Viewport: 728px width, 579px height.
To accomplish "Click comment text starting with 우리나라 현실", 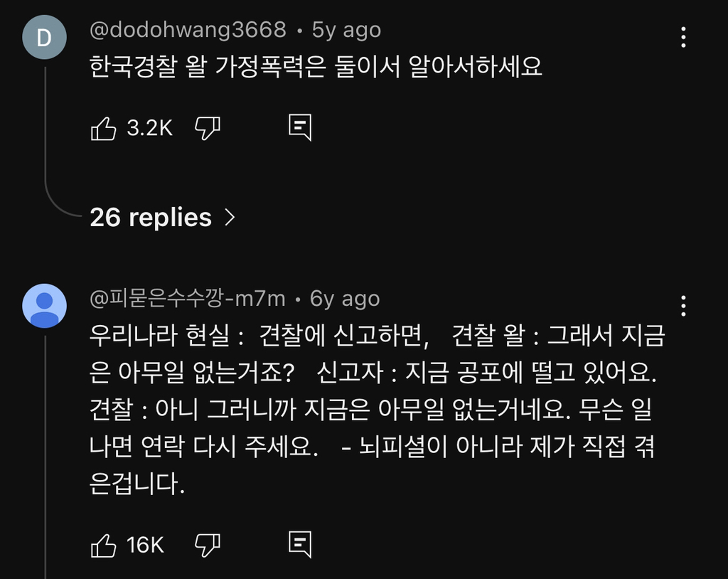I will click(377, 410).
